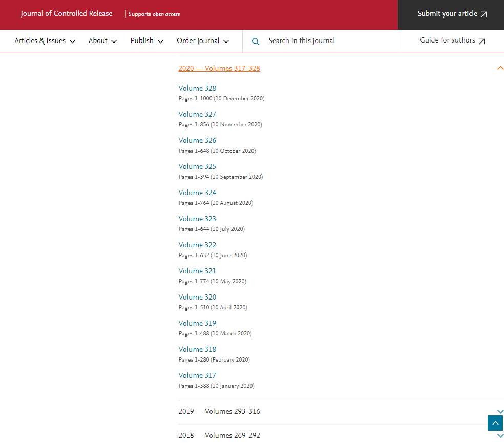This screenshot has width=504, height=445.
Task: Click Journal of Controlled Release title
Action: (x=67, y=13)
